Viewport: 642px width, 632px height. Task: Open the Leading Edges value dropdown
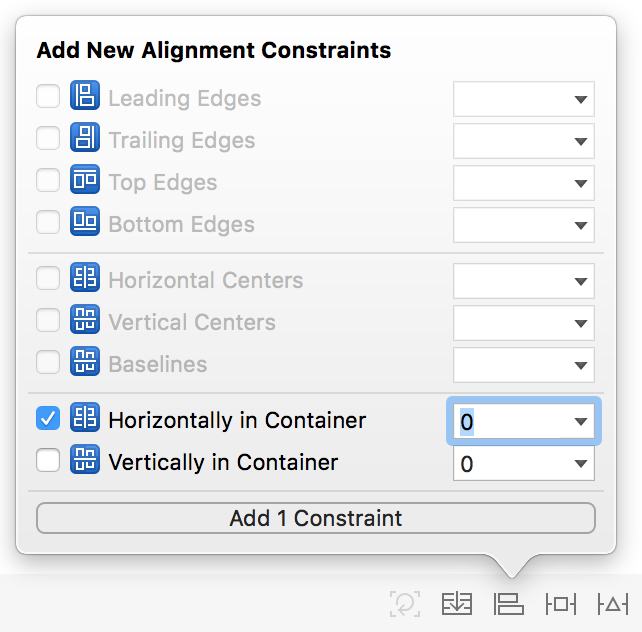coord(581,100)
